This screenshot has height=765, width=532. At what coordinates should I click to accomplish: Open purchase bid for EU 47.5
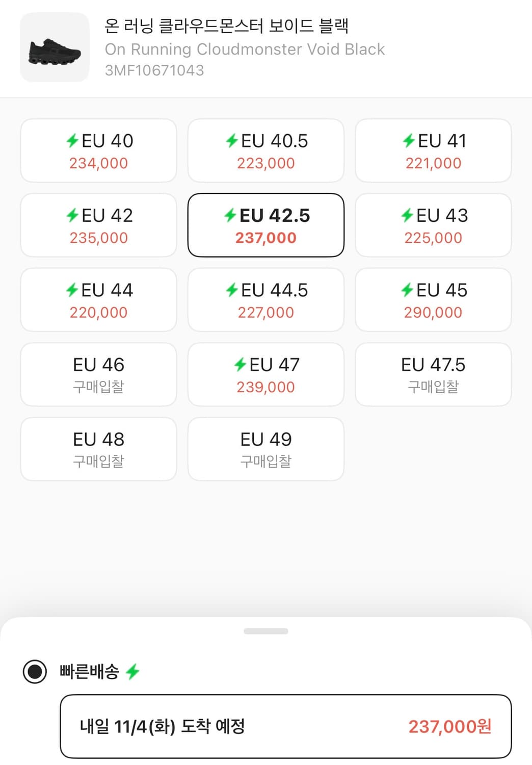coord(433,374)
